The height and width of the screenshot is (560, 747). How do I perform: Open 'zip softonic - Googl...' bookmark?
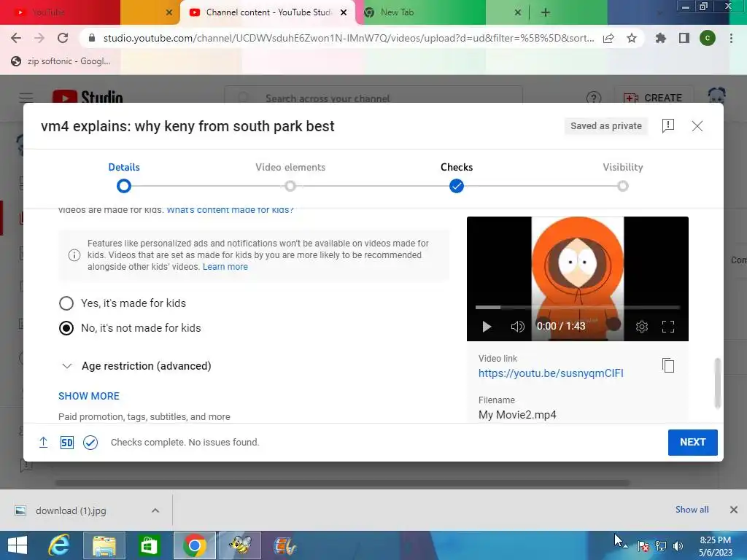pyautogui.click(x=61, y=61)
